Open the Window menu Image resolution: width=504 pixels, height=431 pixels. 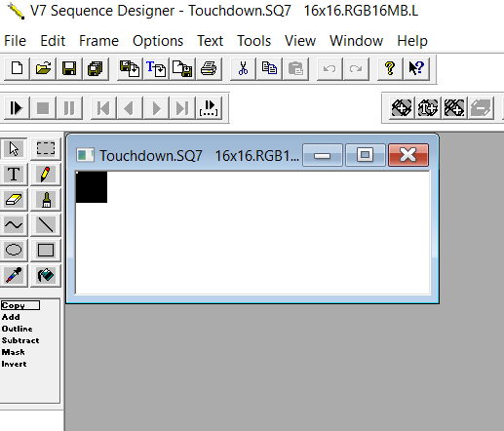[357, 41]
